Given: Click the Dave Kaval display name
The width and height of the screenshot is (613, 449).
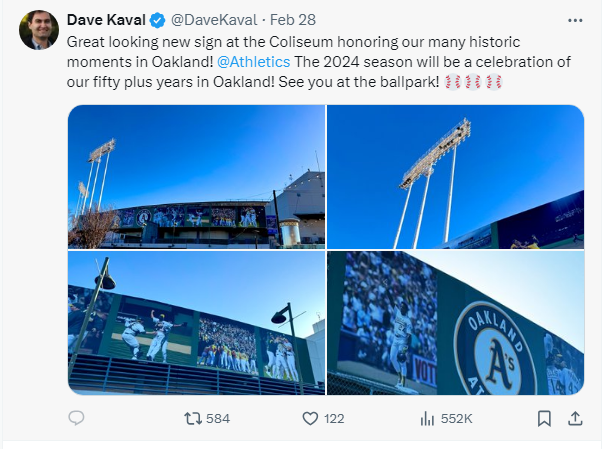Looking at the screenshot, I should (x=105, y=19).
